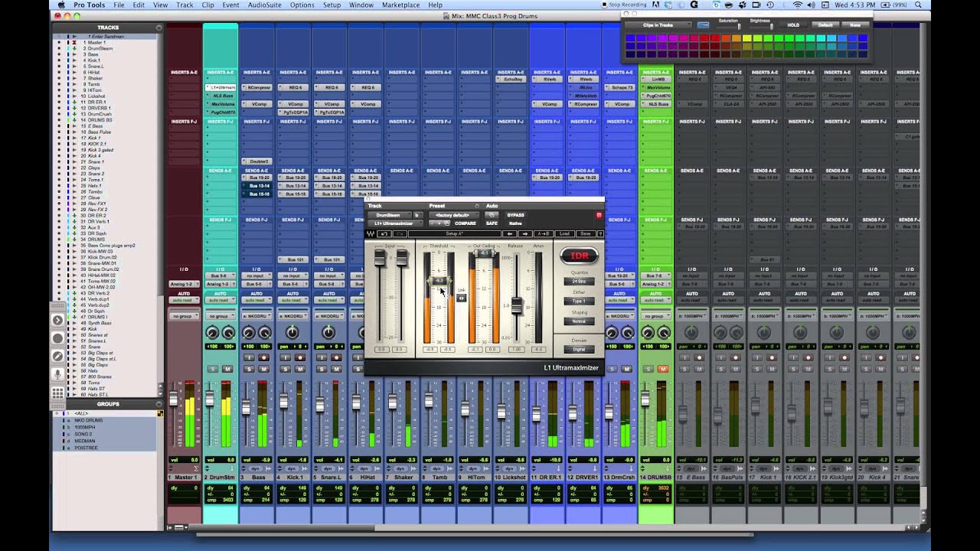Open the L1+ Ultramaximizer plugin selector
The width and height of the screenshot is (980, 551).
[x=394, y=223]
